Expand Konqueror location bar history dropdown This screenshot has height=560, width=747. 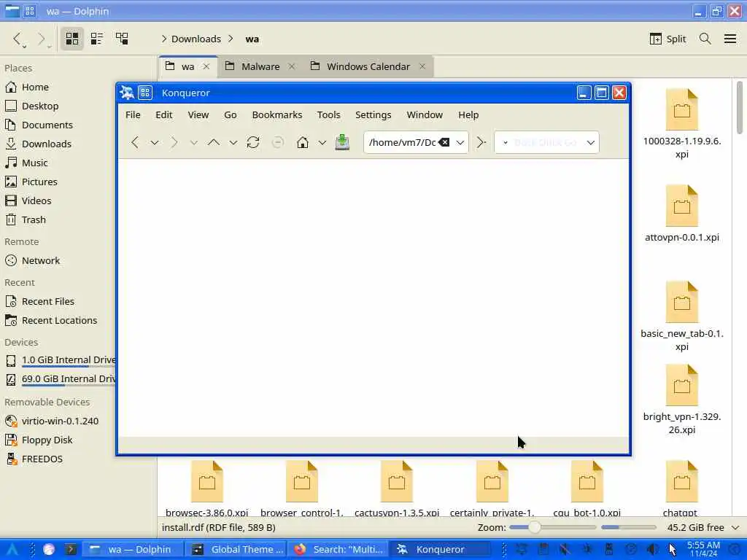pyautogui.click(x=460, y=142)
